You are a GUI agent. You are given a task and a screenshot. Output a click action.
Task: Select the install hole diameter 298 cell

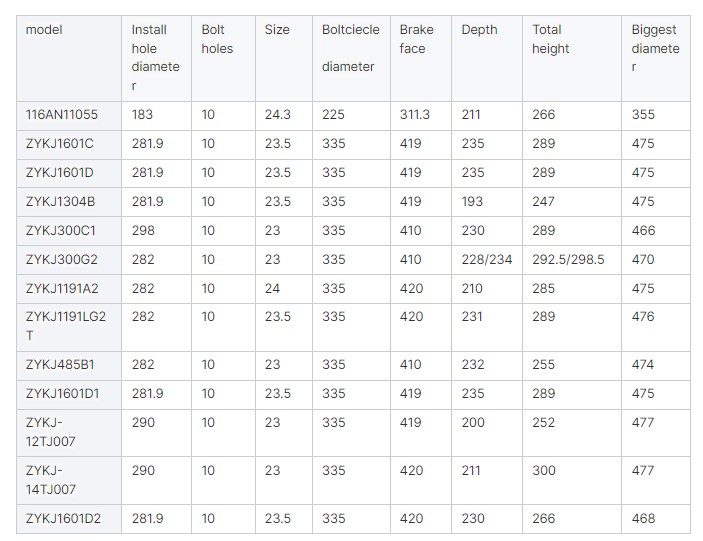[143, 230]
